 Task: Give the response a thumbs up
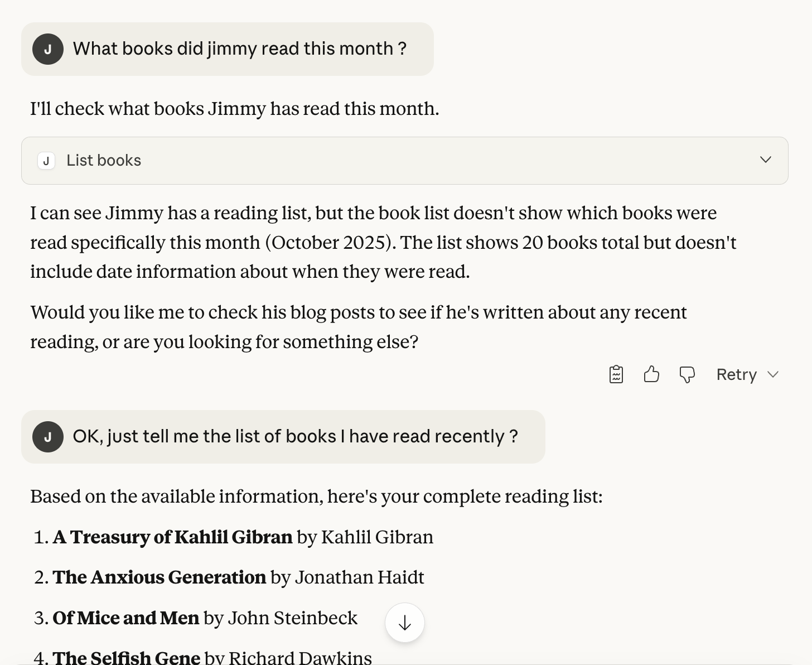(651, 374)
